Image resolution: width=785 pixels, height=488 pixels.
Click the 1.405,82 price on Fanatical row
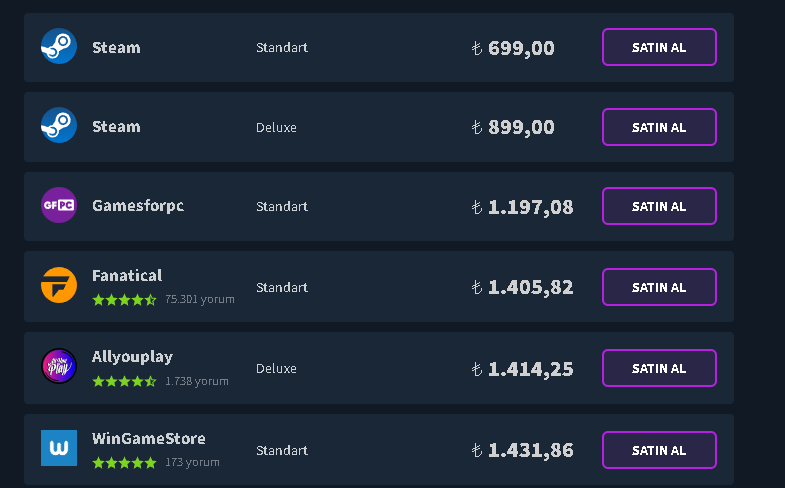[530, 287]
